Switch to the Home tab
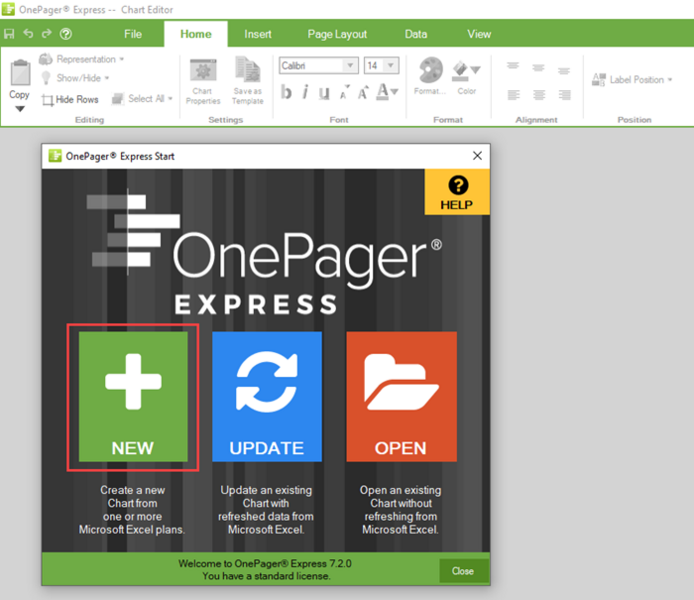This screenshot has width=694, height=600. click(196, 34)
